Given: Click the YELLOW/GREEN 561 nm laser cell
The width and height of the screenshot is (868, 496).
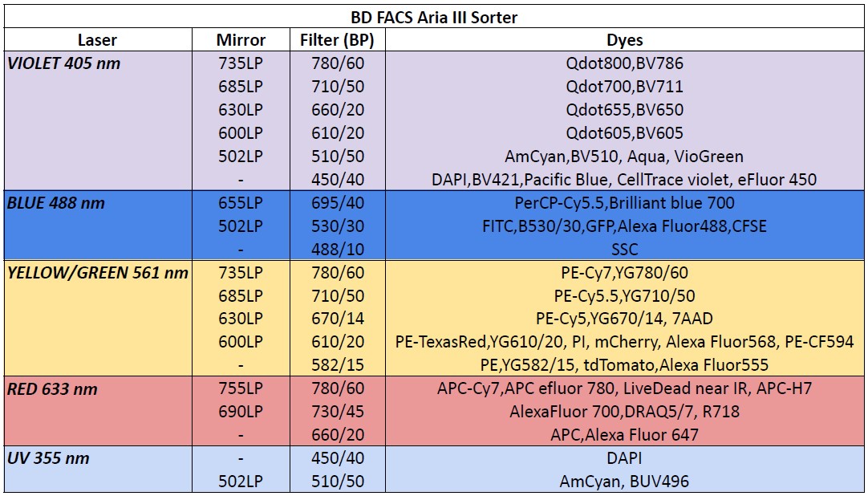Looking at the screenshot, I should (x=97, y=272).
